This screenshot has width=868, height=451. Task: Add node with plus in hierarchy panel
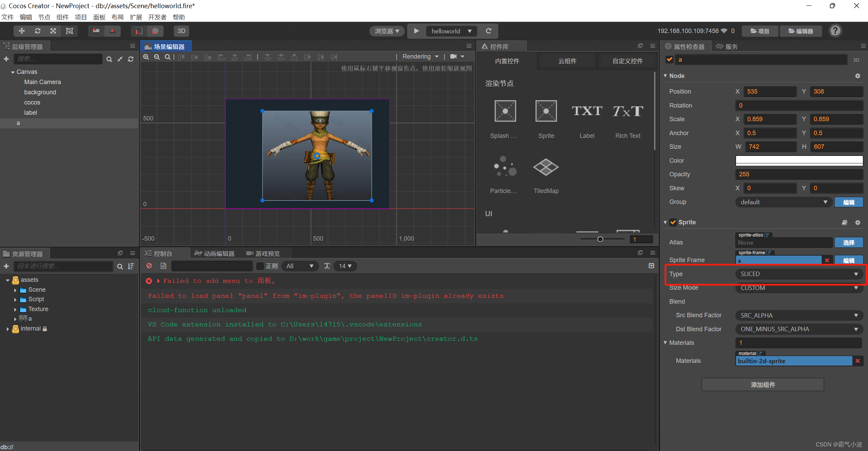(6, 59)
